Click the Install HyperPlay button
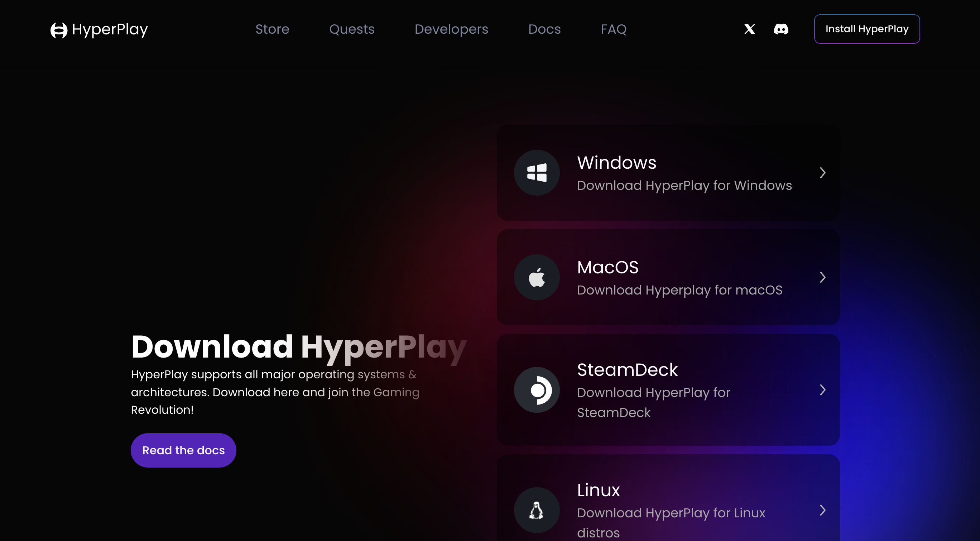The width and height of the screenshot is (980, 541). [x=867, y=29]
